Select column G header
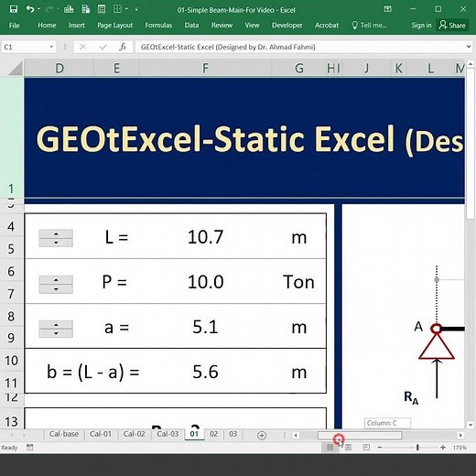Viewport: 476px width, 476px height. click(x=299, y=68)
